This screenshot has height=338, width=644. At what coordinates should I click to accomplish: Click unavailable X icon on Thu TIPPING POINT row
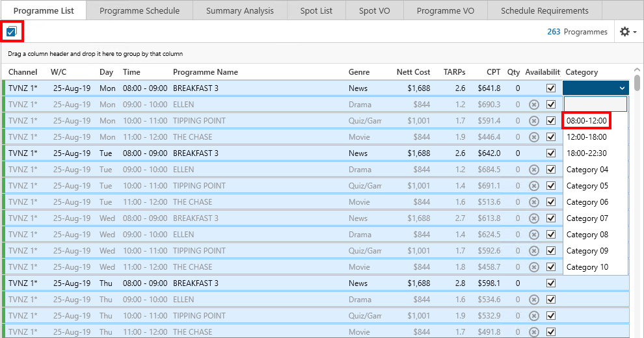click(x=533, y=315)
